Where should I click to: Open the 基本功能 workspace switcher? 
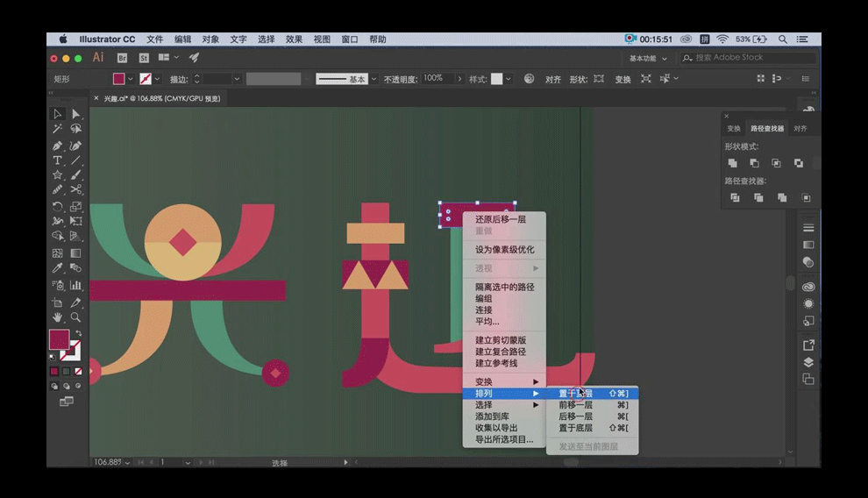click(x=648, y=59)
